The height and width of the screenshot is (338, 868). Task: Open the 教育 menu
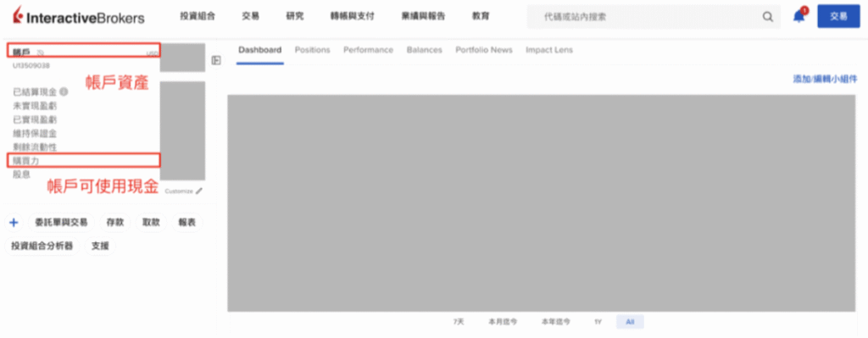(481, 17)
